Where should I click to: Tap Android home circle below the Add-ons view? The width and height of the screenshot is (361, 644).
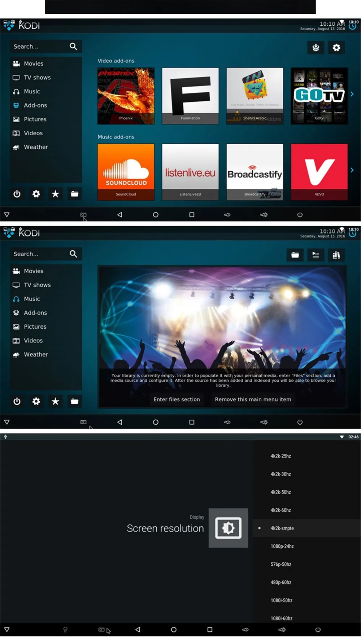(156, 215)
